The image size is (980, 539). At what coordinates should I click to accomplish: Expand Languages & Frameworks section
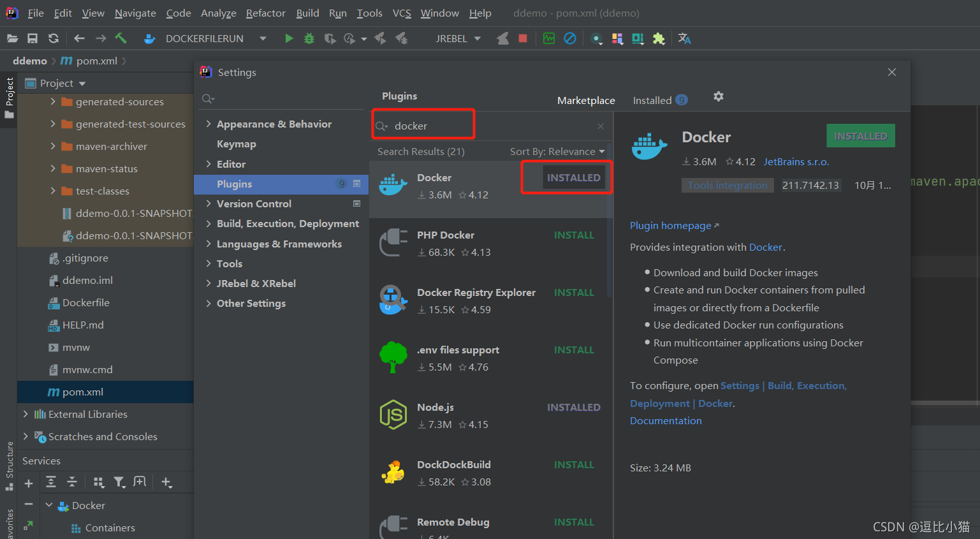tap(208, 244)
